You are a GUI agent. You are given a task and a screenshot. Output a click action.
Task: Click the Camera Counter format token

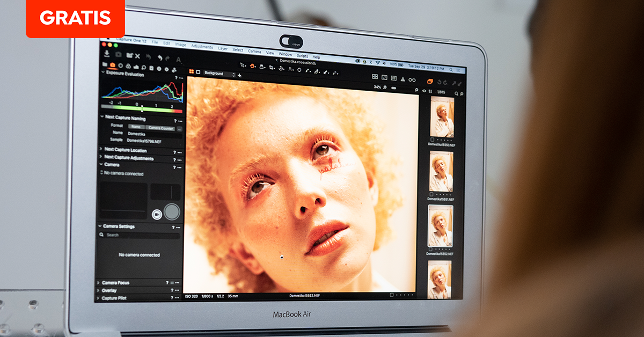pyautogui.click(x=160, y=128)
